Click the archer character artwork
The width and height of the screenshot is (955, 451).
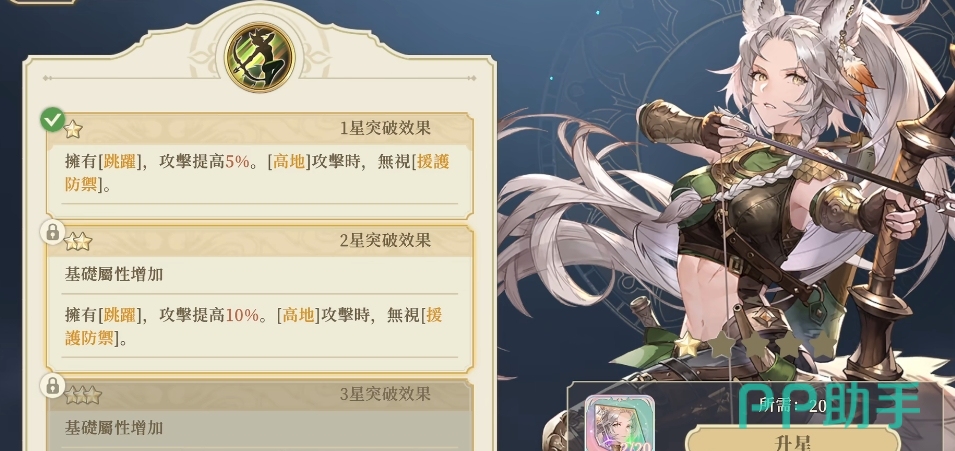(761, 195)
